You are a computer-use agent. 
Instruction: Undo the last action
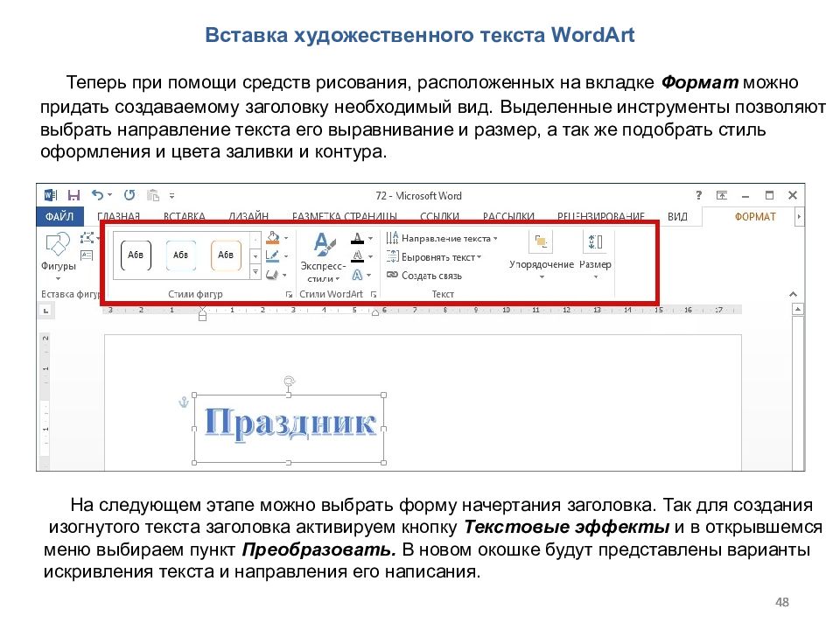click(97, 195)
